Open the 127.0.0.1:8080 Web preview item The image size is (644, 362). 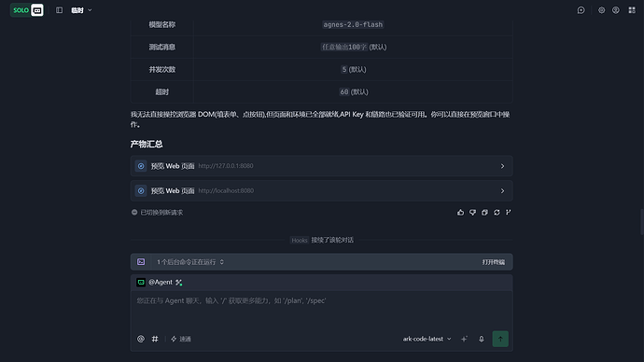(322, 166)
